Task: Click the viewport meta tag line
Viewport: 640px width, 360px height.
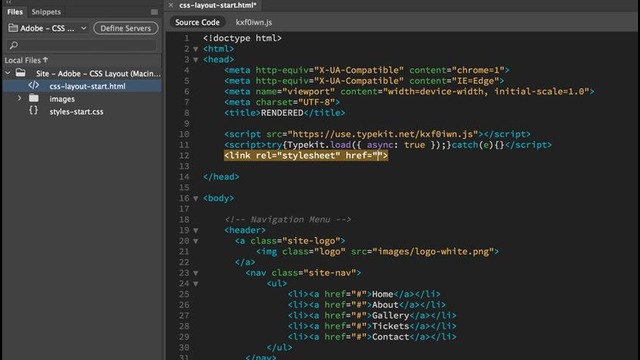Action: point(409,91)
